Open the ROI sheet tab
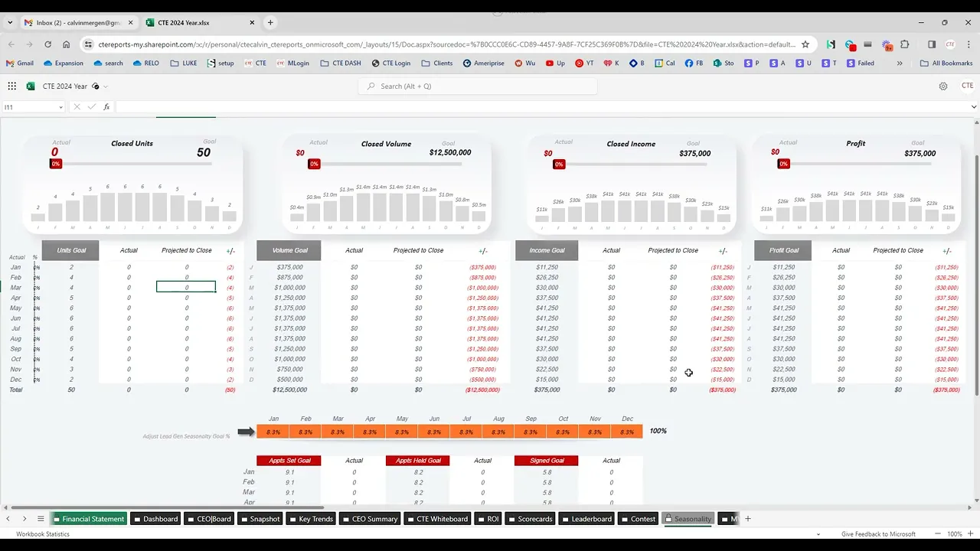Image resolution: width=980 pixels, height=551 pixels. [487, 519]
